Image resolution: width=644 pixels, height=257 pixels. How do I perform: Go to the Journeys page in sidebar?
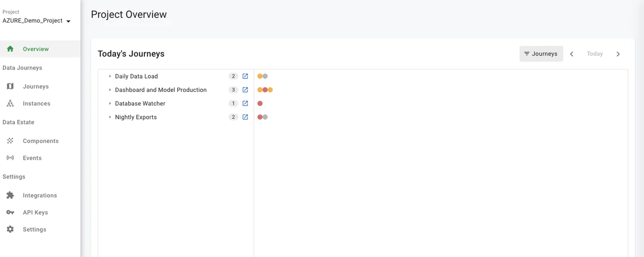point(35,87)
